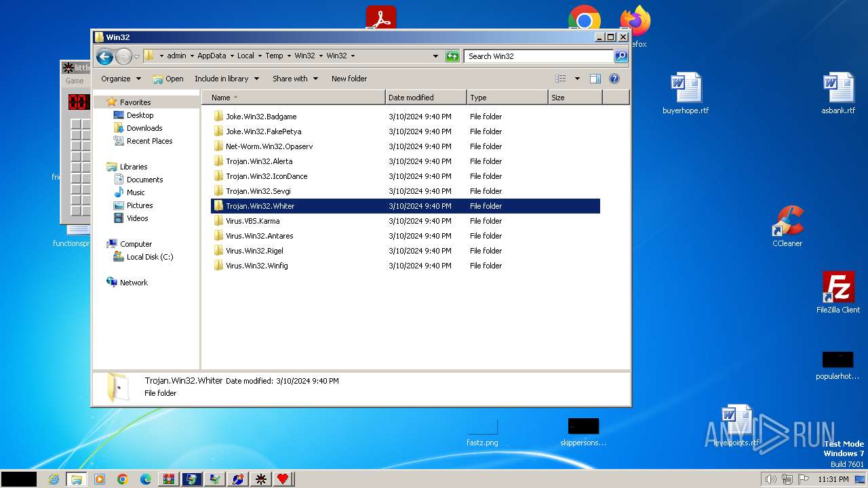Select the Virus.Win32.Rigel folder

[406, 251]
